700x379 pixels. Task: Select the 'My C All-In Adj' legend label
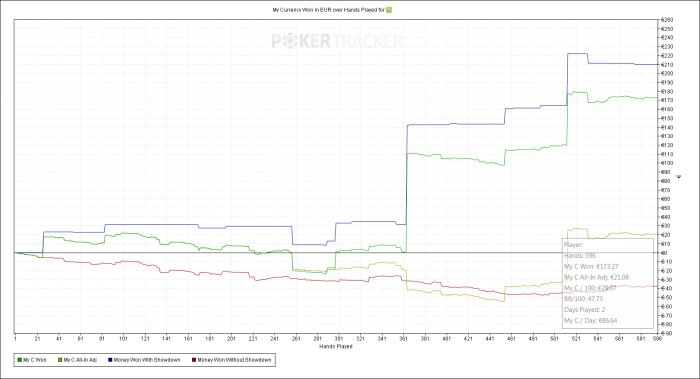coord(80,360)
